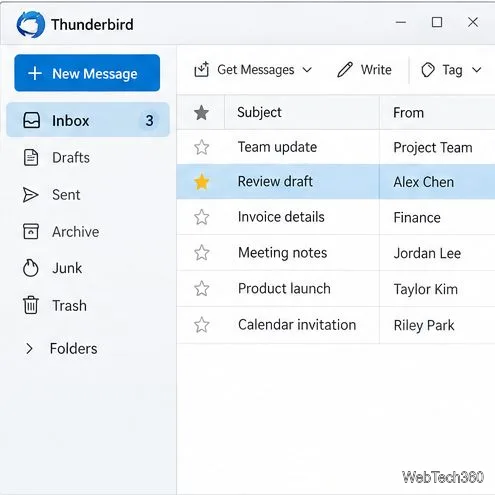Viewport: 495px width, 495px height.
Task: Click the Sent paper-plane icon
Action: 30,195
